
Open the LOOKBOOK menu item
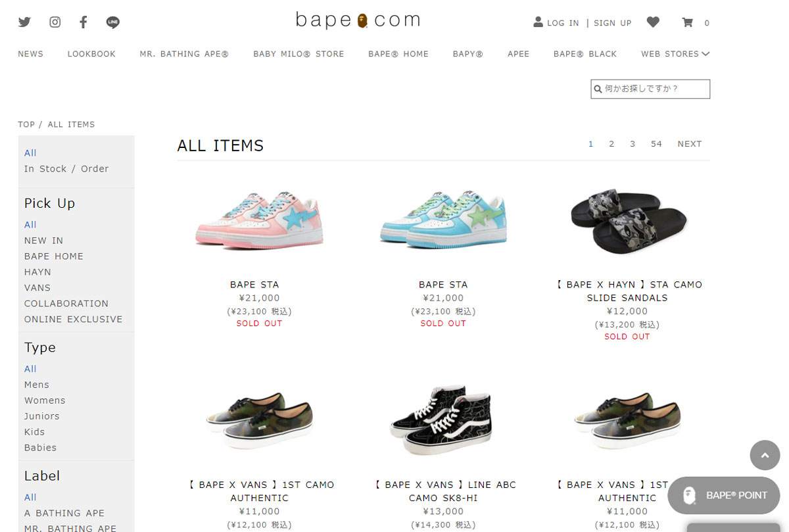coord(91,54)
